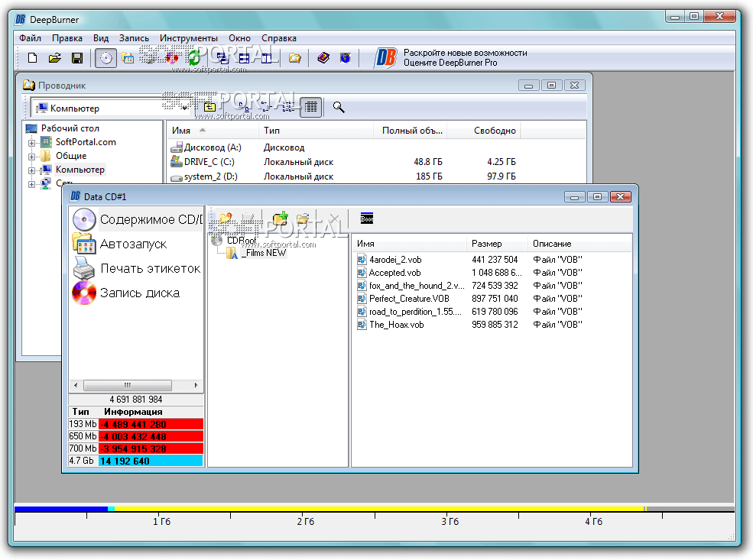The image size is (753, 560).
Task: Open the Компьютер location dropdown
Action: pyautogui.click(x=186, y=108)
